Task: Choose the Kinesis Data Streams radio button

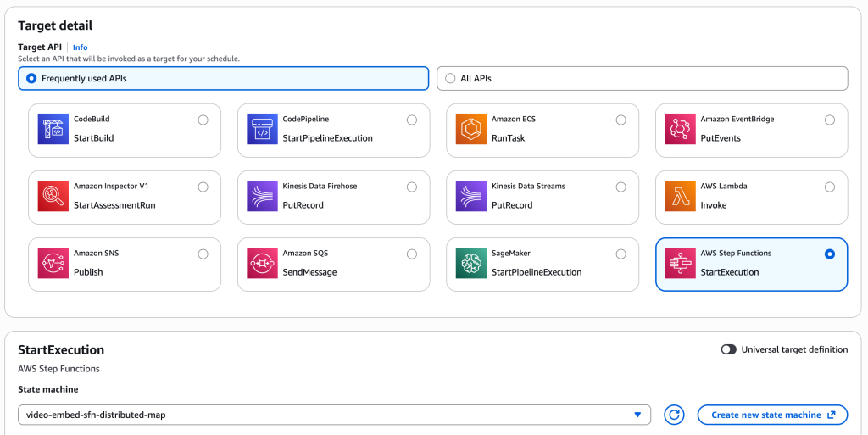Action: pyautogui.click(x=621, y=187)
